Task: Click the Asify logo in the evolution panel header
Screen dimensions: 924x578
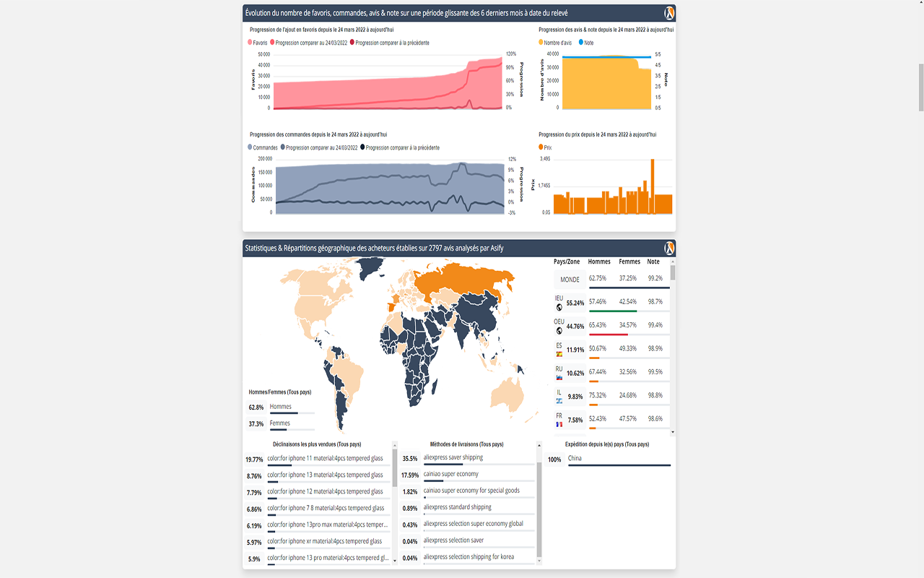Action: coord(669,13)
